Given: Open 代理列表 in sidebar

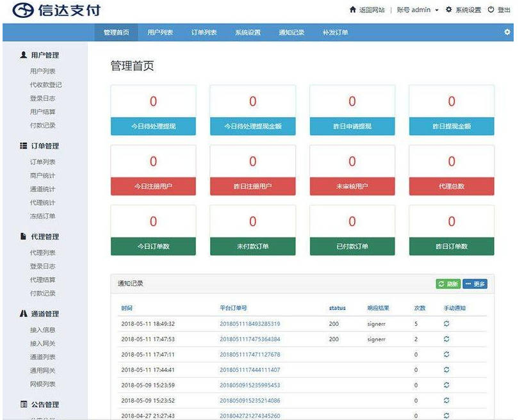Looking at the screenshot, I should [43, 253].
